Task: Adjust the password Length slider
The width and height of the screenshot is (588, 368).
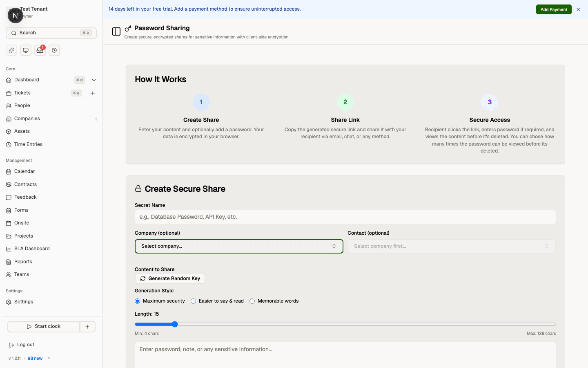Action: pos(175,324)
